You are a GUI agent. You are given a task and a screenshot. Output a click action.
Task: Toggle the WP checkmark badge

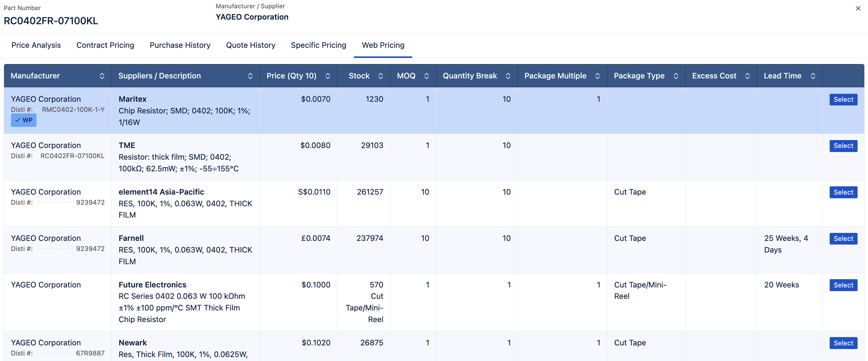(x=24, y=120)
